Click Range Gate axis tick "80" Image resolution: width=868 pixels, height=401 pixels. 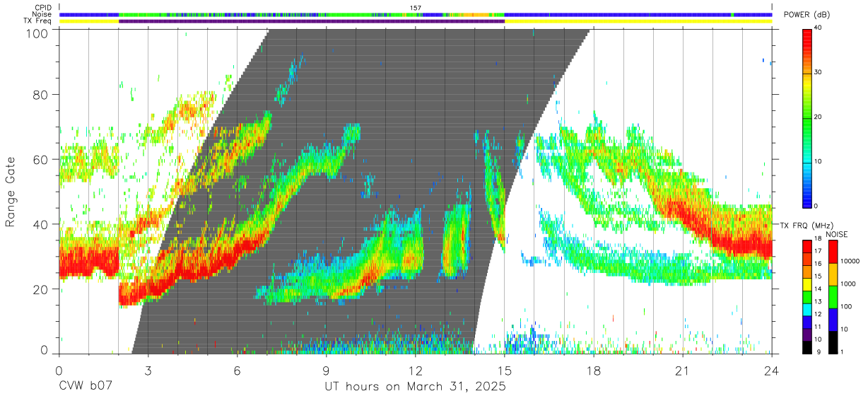click(x=41, y=94)
